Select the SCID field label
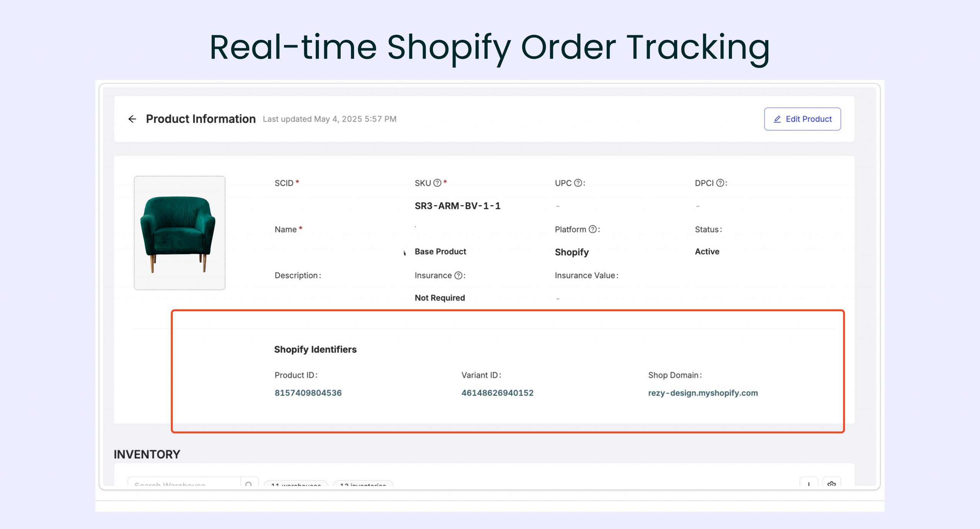Screen dimensions: 980x529 pyautogui.click(x=284, y=183)
